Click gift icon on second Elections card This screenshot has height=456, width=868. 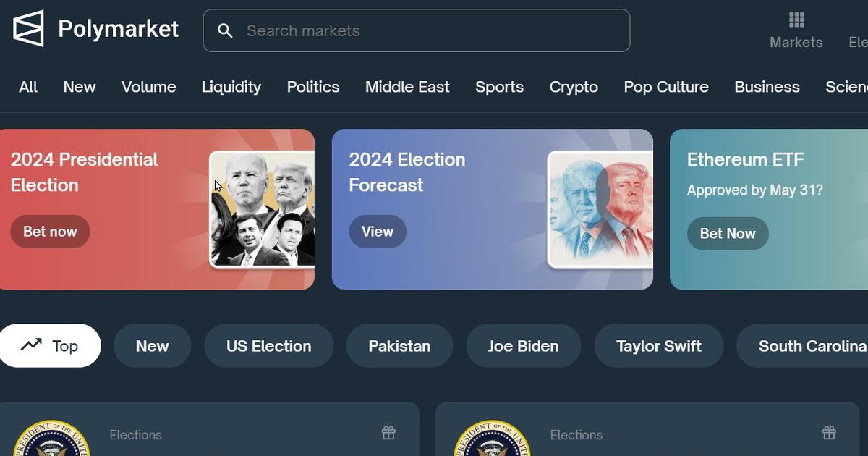[829, 433]
